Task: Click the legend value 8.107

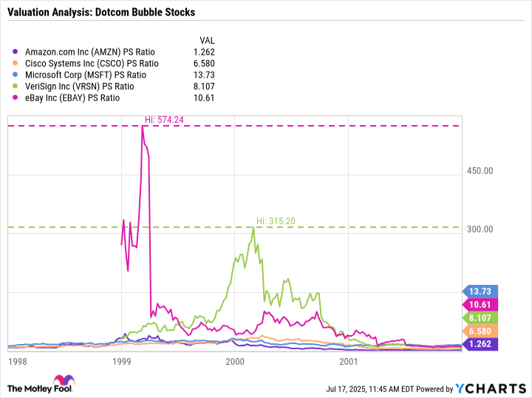Action: pos(204,87)
